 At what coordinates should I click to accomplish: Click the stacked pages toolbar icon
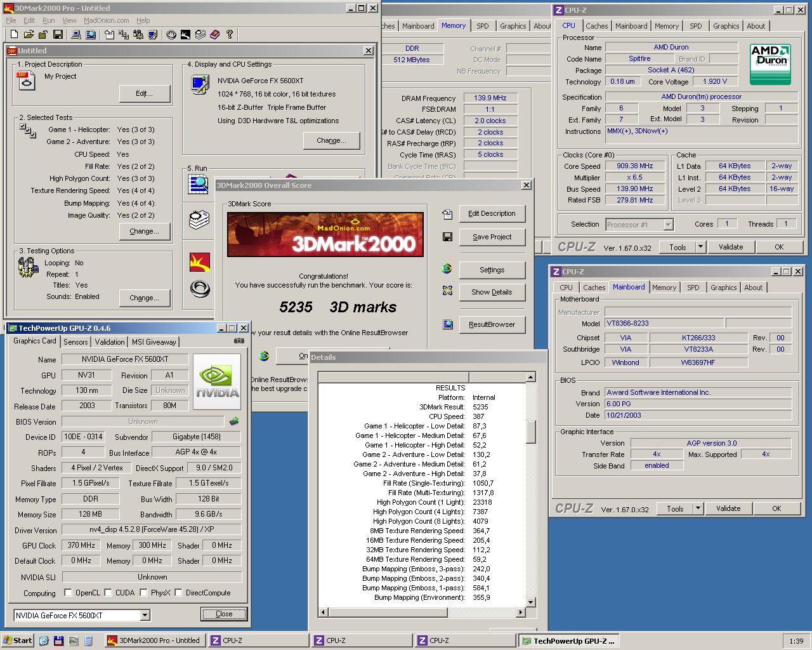click(x=200, y=34)
